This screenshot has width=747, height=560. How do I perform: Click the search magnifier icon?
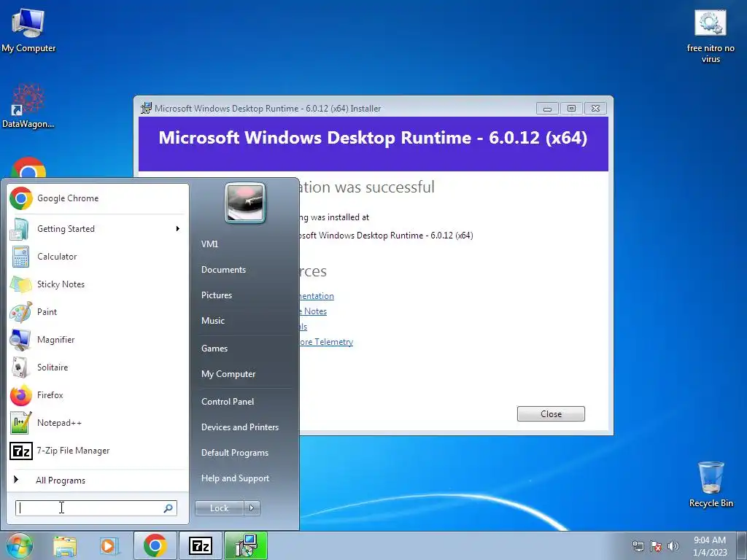(x=169, y=508)
